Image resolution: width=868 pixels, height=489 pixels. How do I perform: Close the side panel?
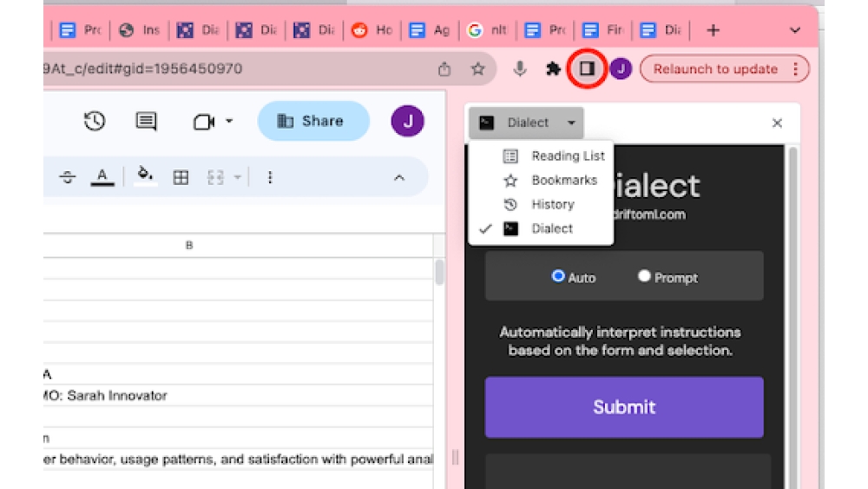pos(777,123)
